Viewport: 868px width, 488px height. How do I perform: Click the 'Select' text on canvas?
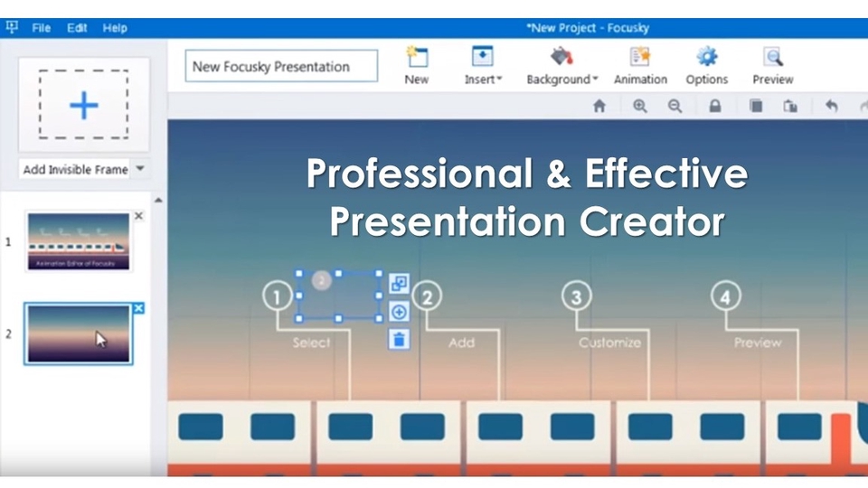tap(311, 343)
